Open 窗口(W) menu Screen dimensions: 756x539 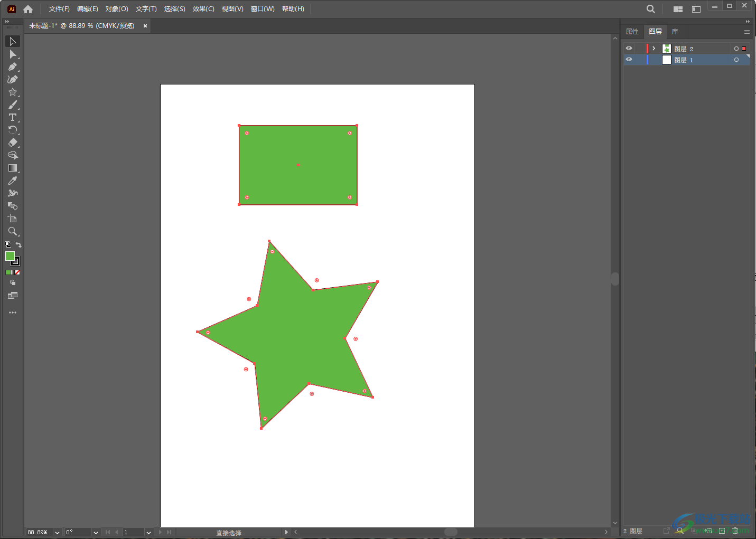pos(263,9)
